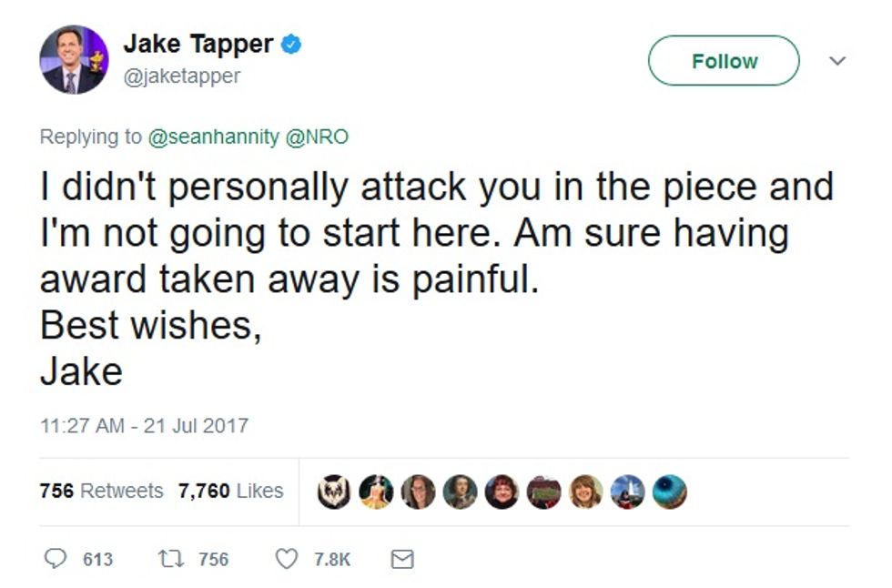
Task: Click the envelope direct message icon
Action: click(x=402, y=559)
